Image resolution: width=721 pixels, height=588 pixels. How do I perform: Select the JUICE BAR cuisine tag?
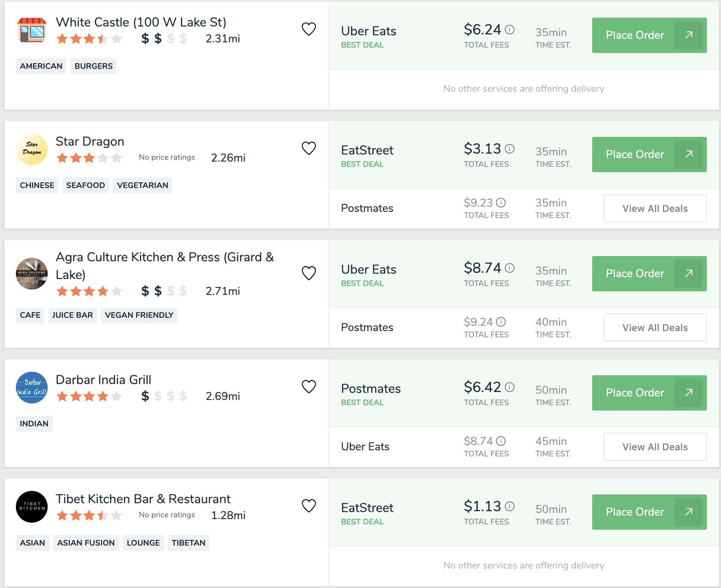72,315
